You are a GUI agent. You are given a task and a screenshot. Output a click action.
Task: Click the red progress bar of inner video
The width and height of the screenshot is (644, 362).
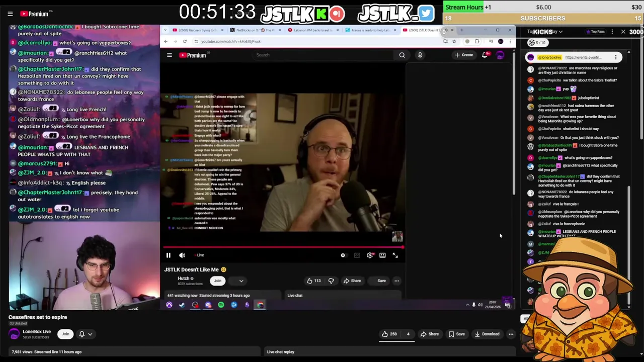(283, 247)
